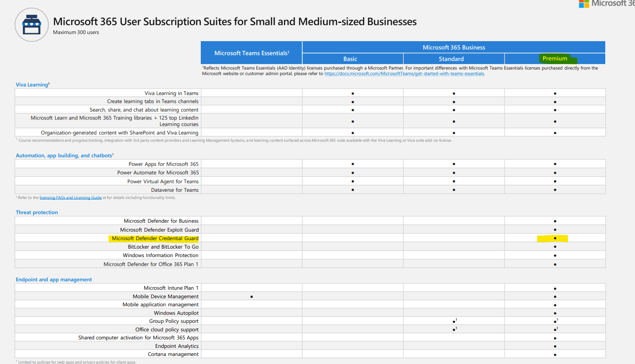Click the Microsoft 365 Business header
Image resolution: width=635 pixels, height=364 pixels.
coord(454,48)
